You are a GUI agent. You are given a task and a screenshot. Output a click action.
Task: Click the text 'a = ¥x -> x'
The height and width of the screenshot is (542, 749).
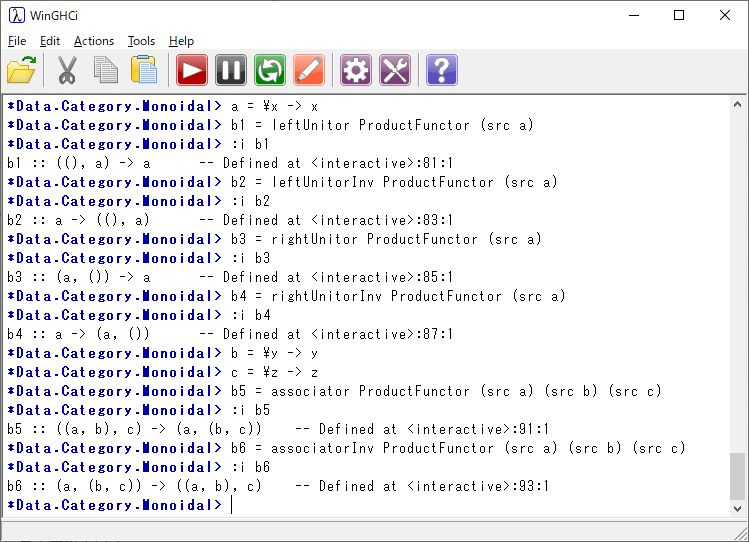(x=275, y=106)
